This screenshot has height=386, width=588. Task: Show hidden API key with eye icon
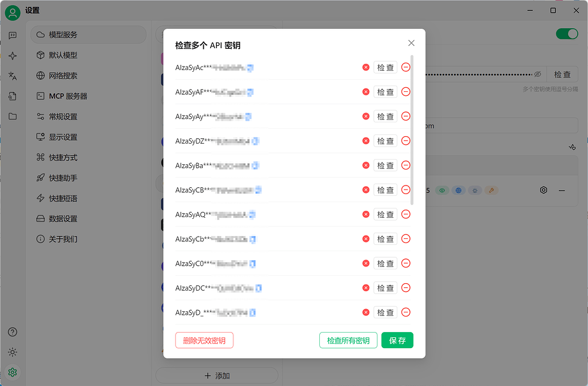tap(537, 74)
